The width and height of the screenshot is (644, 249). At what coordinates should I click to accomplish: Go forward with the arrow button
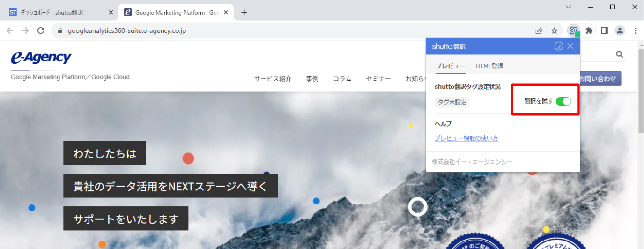25,30
